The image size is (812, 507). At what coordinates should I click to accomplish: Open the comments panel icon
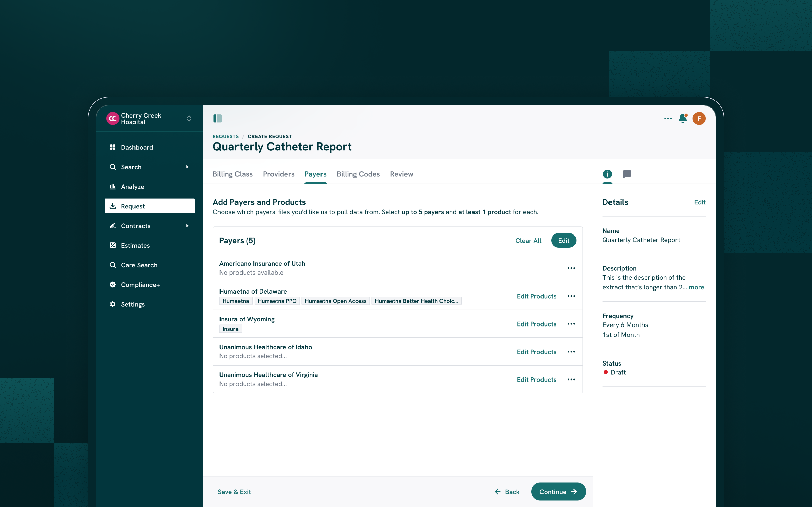coord(627,174)
